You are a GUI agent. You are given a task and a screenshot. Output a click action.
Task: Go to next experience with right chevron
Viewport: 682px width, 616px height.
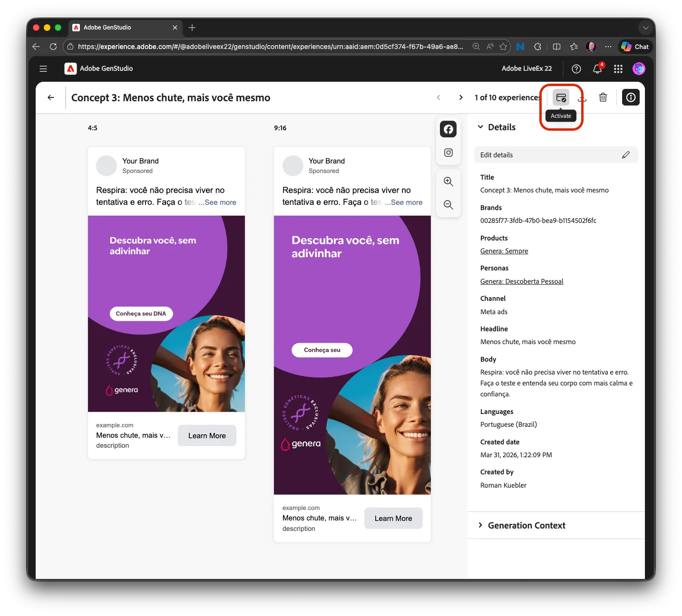(x=460, y=97)
